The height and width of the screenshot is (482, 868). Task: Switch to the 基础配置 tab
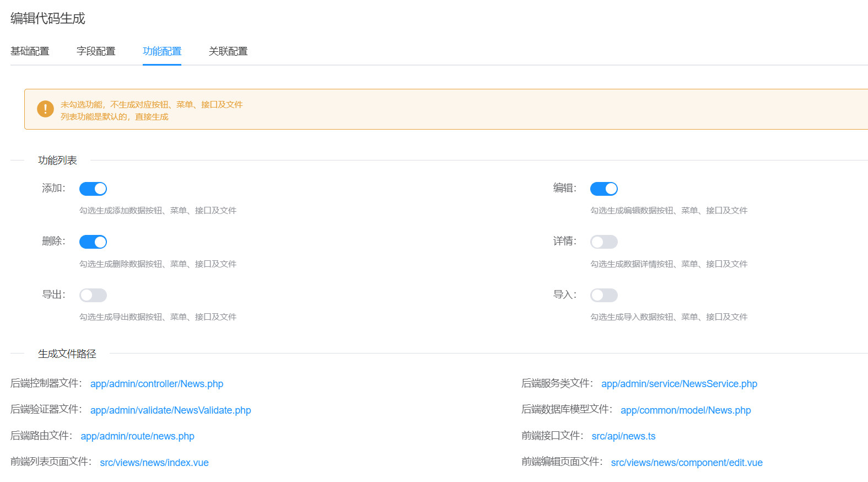click(x=30, y=51)
